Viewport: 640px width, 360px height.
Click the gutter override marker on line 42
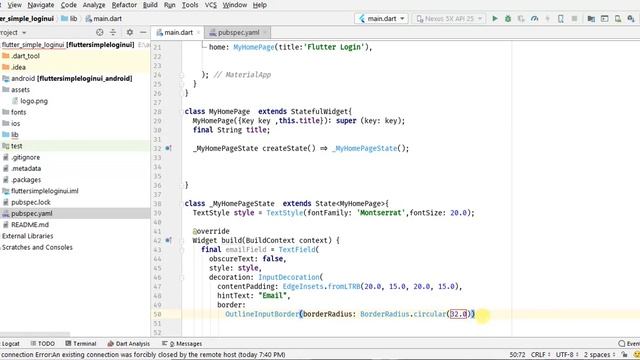168,240
